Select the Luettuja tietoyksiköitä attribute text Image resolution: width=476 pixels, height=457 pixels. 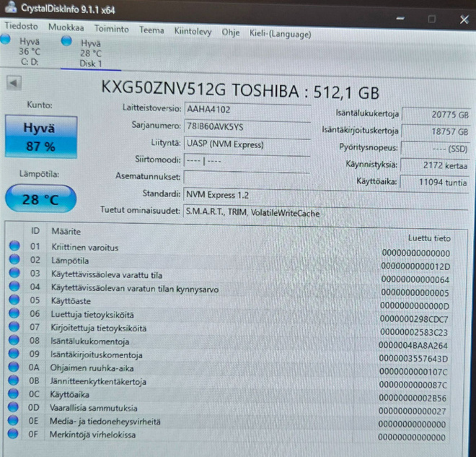coord(92,315)
